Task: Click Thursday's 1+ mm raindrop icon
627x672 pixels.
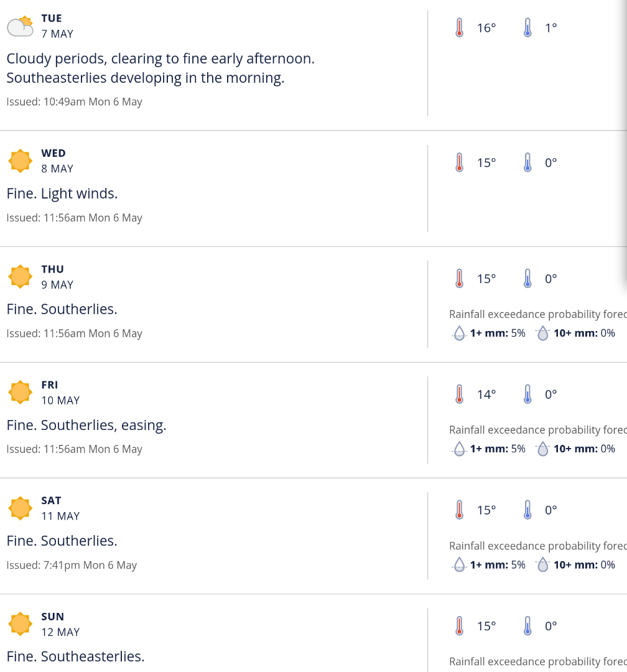Action: [459, 334]
